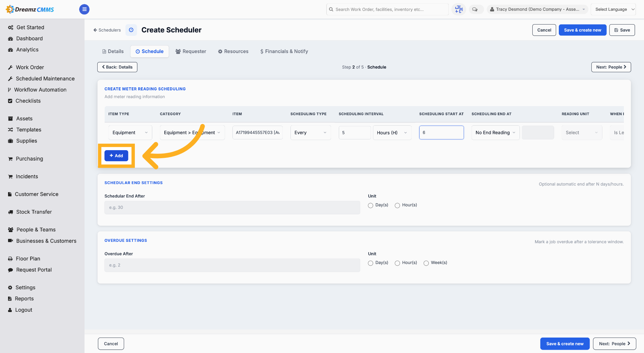Screen dimensions: 644x353
Task: Select Hour(s) unit for Schedular End After
Action: click(x=397, y=206)
